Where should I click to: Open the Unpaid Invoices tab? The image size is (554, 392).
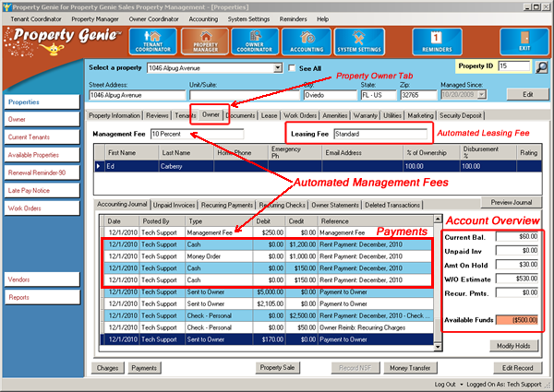pyautogui.click(x=174, y=205)
